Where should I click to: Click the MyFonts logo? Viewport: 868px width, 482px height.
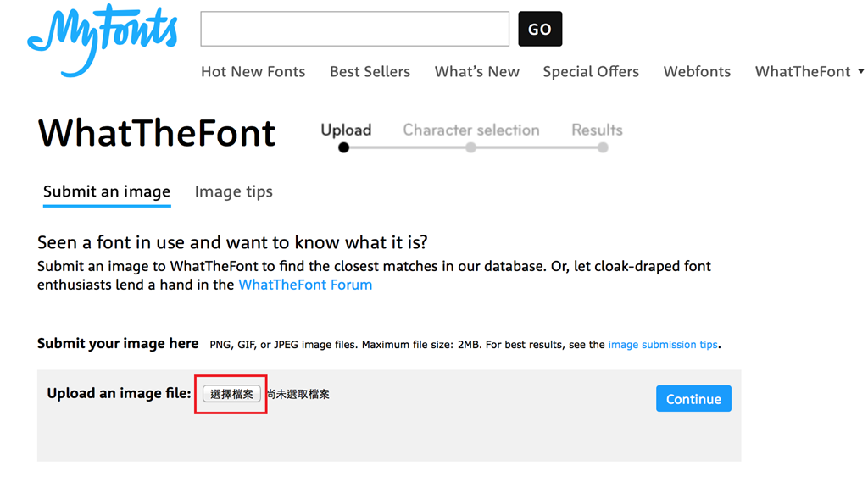[103, 40]
